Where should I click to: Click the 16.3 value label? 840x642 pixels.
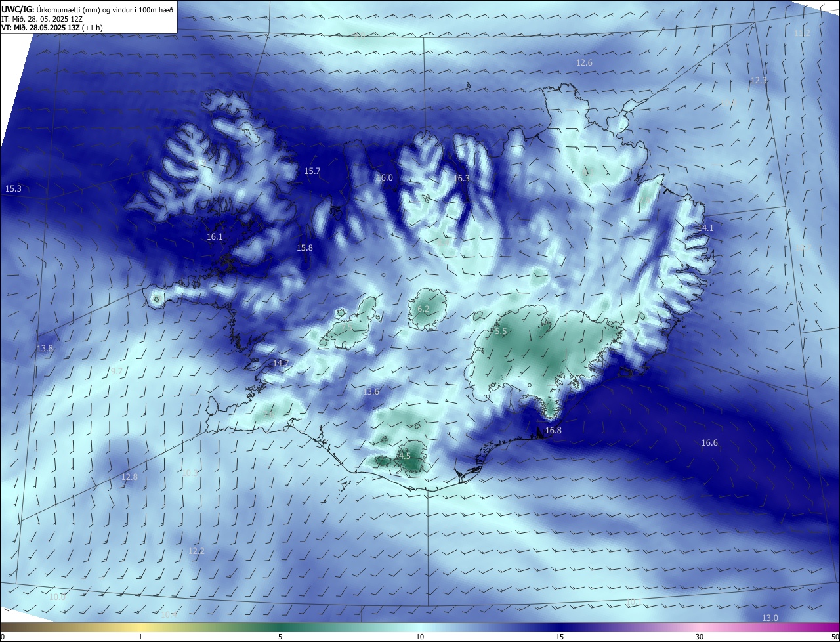[461, 179]
